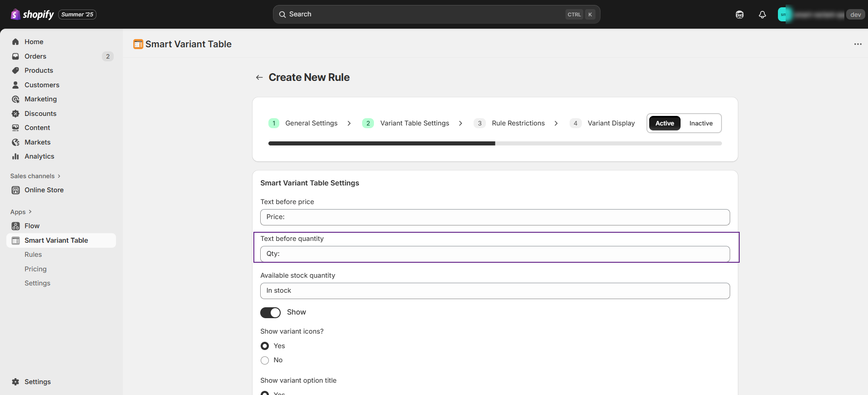Click the orange Smart Variant Table app icon

click(138, 44)
